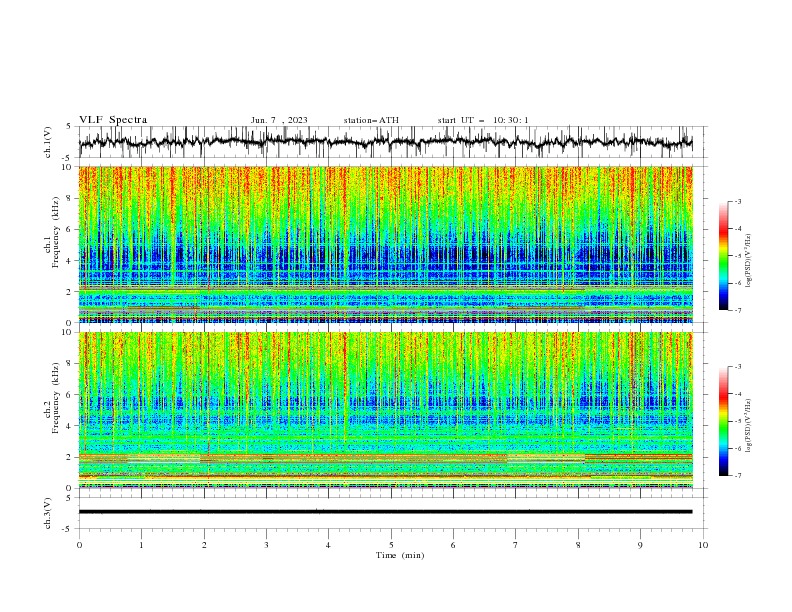Click time axis tick label '3'
Viewport: 792px width, 612px height.
tap(266, 545)
